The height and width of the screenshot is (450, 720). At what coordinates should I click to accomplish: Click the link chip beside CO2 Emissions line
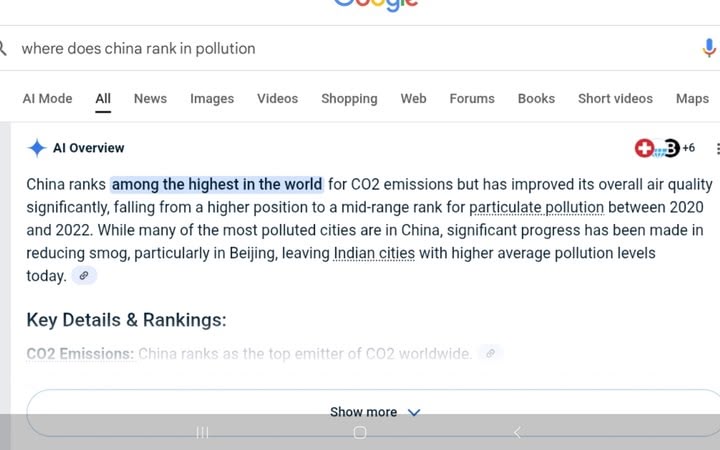click(x=490, y=353)
